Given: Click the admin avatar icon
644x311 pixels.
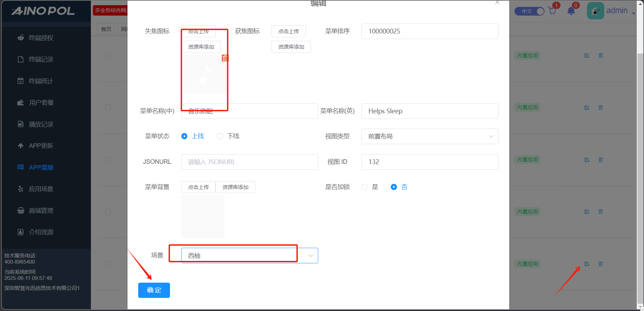Looking at the screenshot, I should [595, 11].
